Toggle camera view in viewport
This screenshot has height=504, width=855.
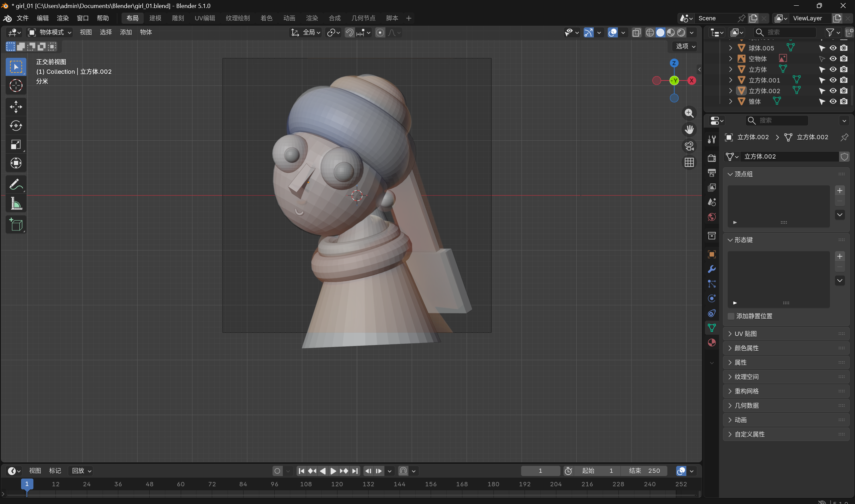point(689,146)
